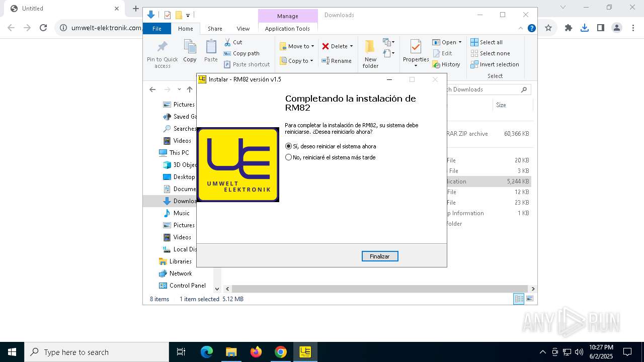
Task: Select Music in navigation pane
Action: tap(176, 213)
